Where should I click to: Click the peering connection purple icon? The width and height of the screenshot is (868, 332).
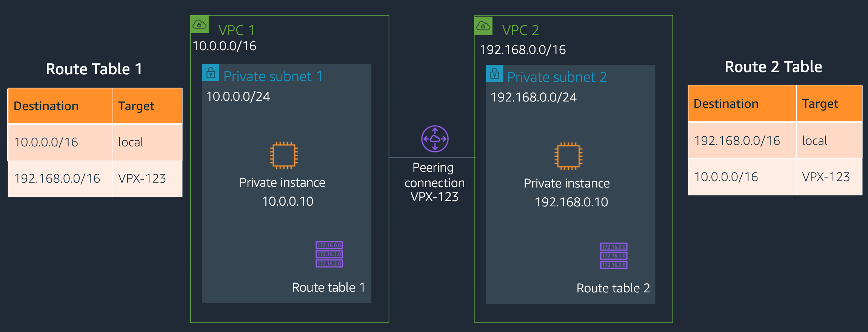(x=435, y=138)
